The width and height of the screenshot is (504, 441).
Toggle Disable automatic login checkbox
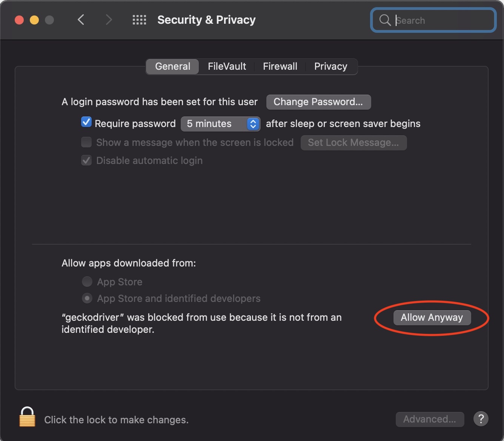click(86, 160)
